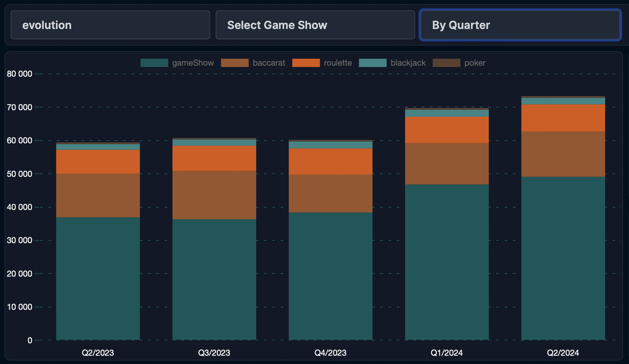The image size is (629, 364).
Task: Click the Q1/2024 blackjack bar segment
Action: (447, 113)
